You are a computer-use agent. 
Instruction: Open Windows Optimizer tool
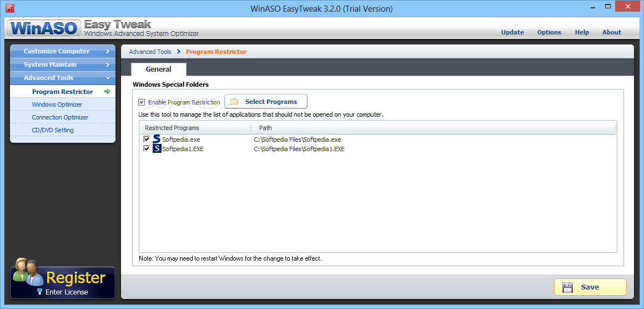click(62, 104)
